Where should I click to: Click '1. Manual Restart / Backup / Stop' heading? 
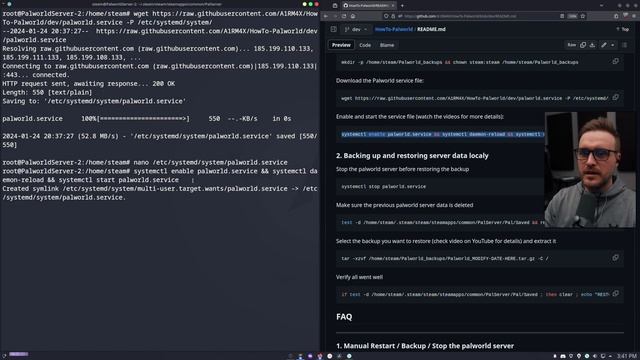click(x=425, y=346)
